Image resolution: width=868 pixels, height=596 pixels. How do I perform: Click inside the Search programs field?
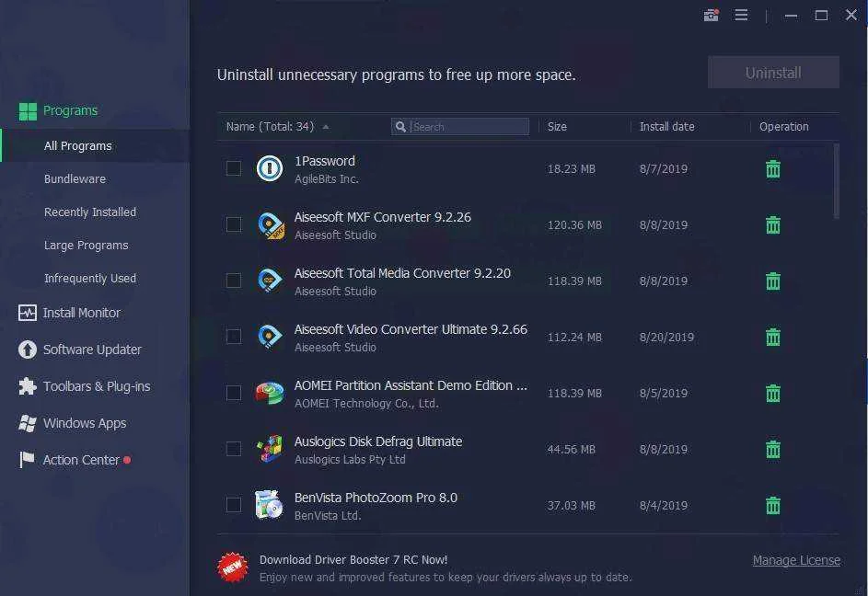(460, 127)
